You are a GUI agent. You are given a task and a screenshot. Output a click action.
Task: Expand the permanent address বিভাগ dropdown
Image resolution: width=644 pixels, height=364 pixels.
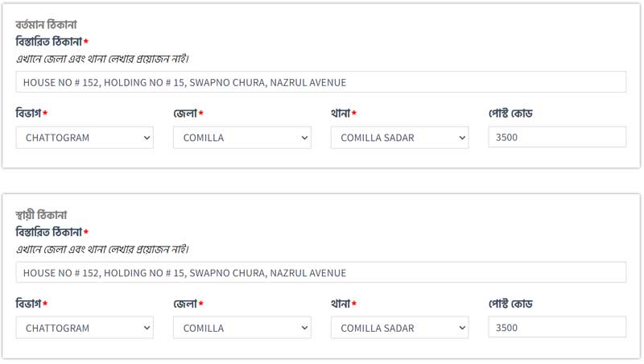click(x=85, y=328)
